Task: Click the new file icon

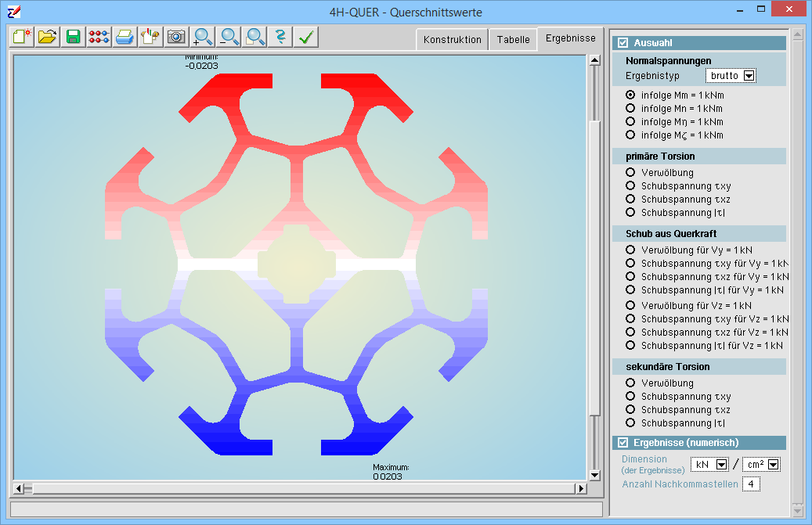Action: [23, 37]
